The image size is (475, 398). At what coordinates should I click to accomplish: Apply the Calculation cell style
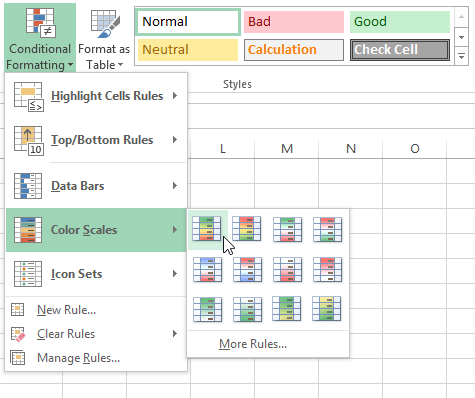point(294,50)
